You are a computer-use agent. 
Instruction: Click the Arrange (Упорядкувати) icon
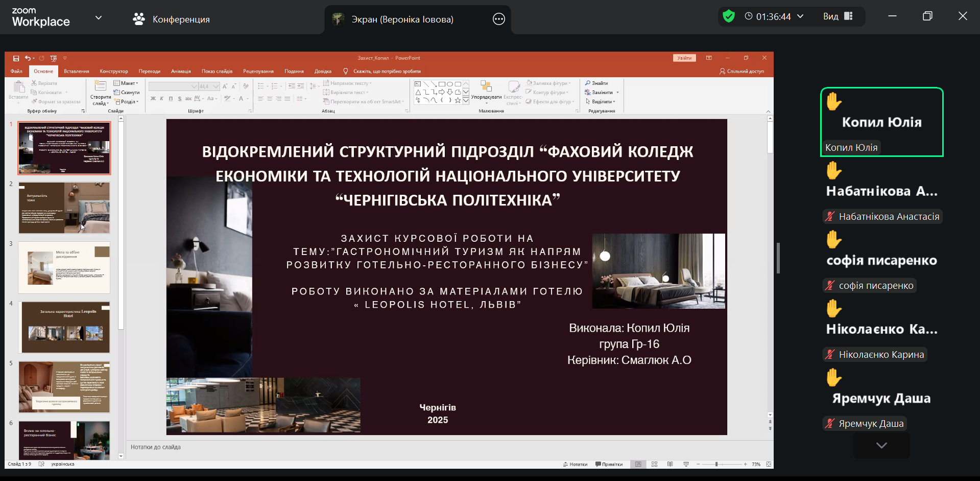tap(486, 89)
